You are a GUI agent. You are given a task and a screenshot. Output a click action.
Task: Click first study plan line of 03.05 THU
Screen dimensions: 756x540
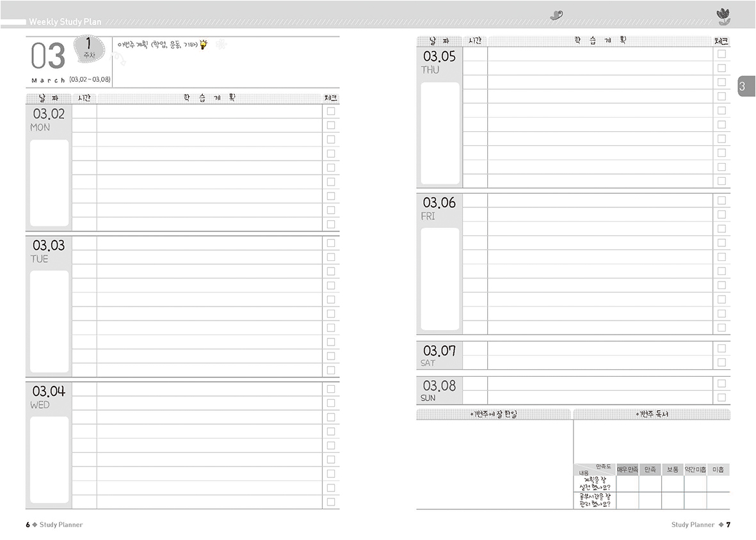pyautogui.click(x=600, y=54)
